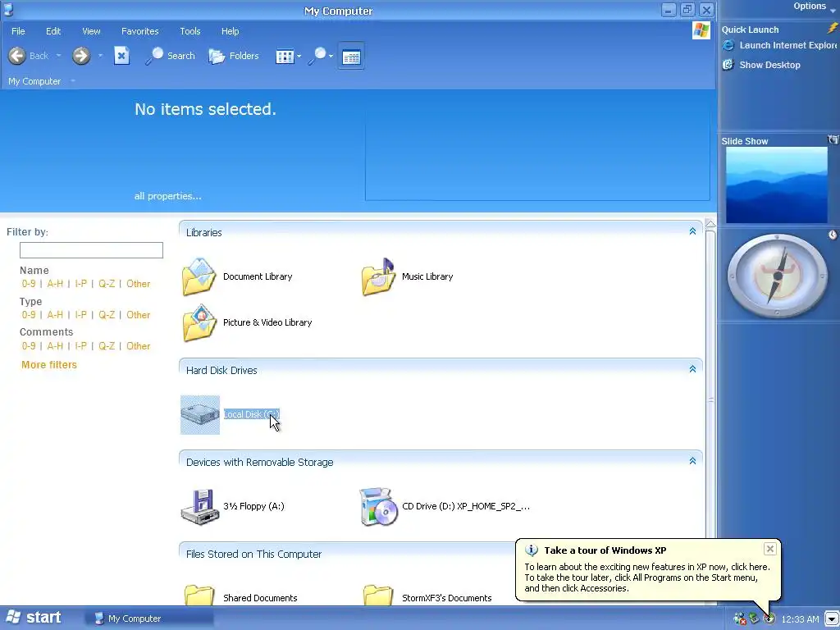Select the CD Drive (D:) icon

tap(379, 507)
